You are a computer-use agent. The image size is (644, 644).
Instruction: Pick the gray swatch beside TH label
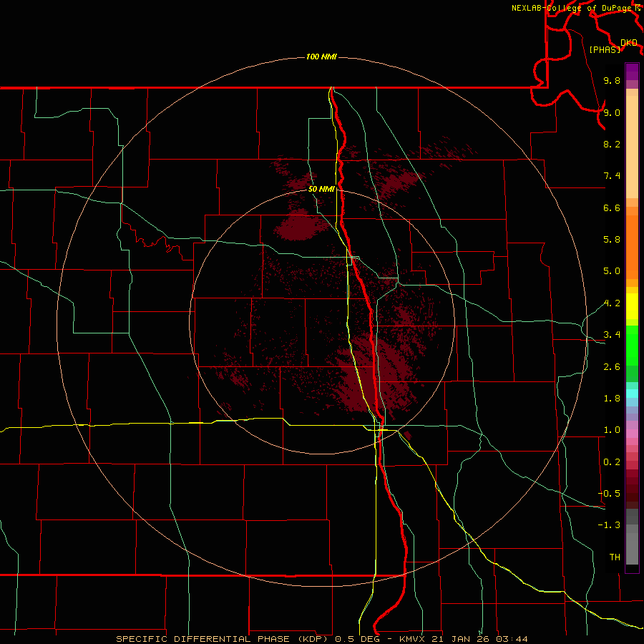pyautogui.click(x=632, y=550)
